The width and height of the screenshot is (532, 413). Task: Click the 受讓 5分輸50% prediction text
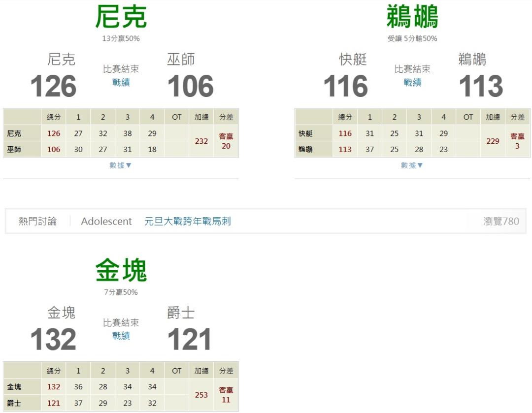(412, 38)
